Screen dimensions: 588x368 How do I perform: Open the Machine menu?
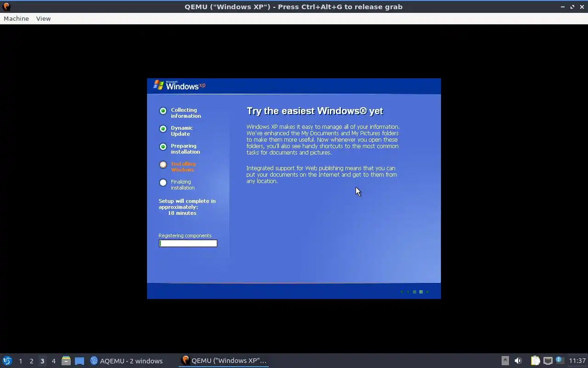coord(16,18)
